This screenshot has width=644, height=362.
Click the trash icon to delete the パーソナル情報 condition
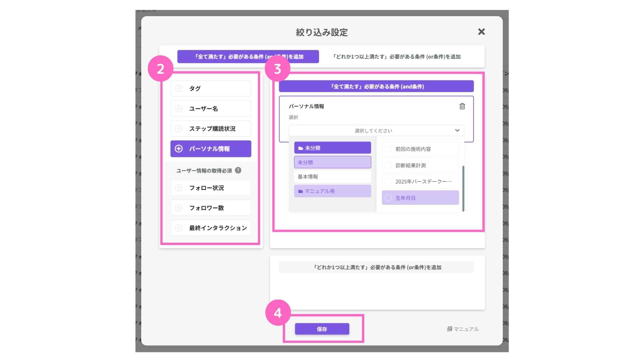point(462,106)
